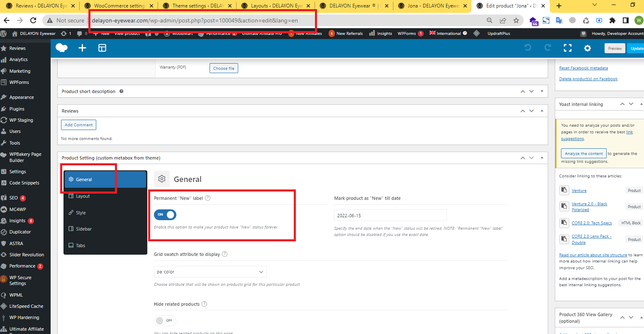Click Mark as New till date field

pos(390,215)
